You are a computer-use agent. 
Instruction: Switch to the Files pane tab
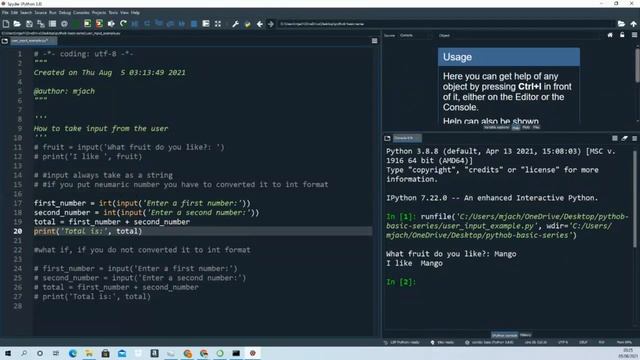tap(536, 128)
